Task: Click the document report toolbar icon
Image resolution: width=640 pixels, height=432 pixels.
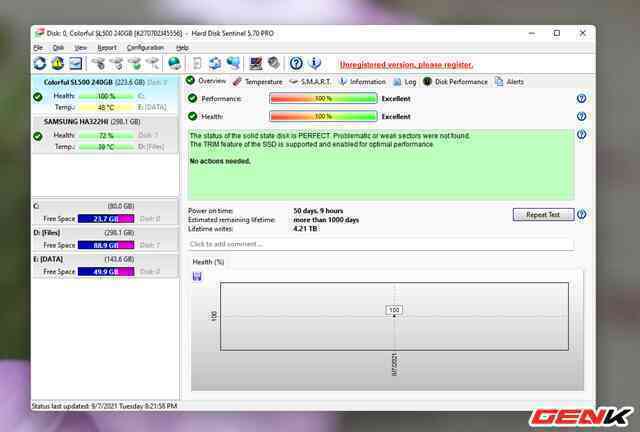Action: (197, 63)
